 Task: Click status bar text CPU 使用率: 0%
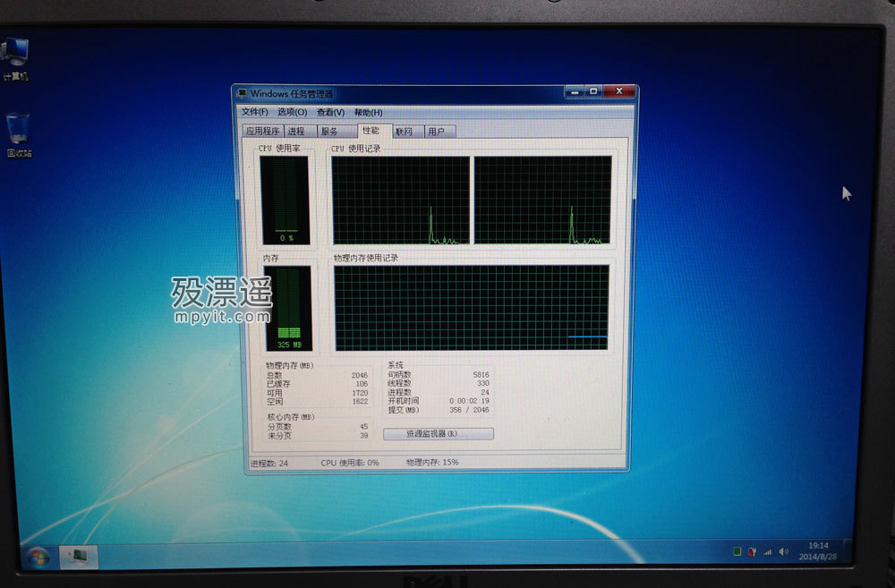350,463
